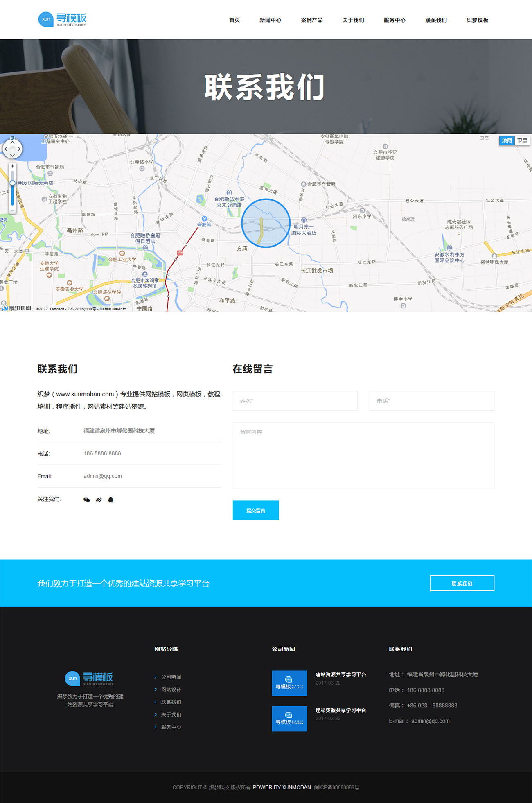532x803 pixels.
Task: Click the map zoom slider handle
Action: 12,183
